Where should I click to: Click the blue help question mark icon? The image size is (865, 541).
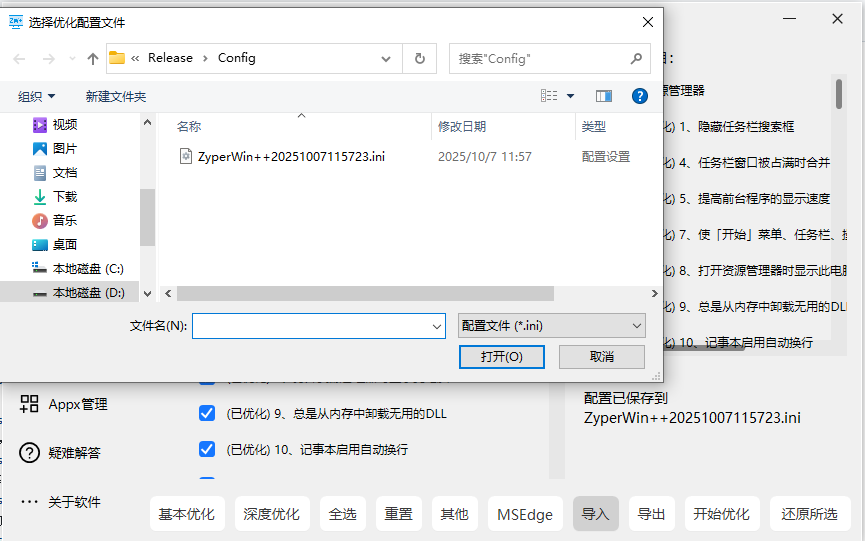pos(640,96)
